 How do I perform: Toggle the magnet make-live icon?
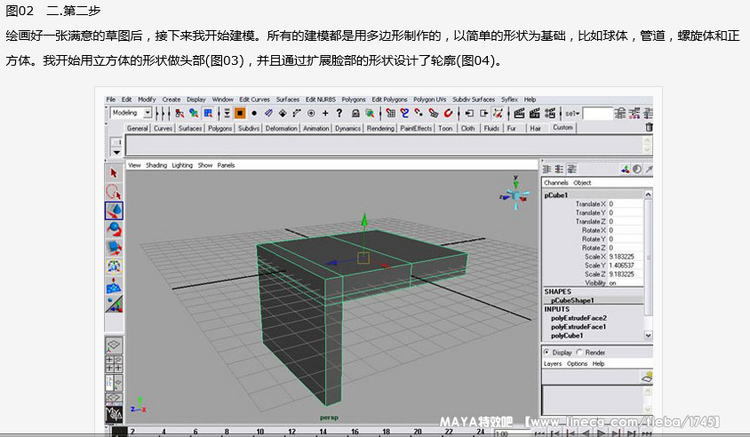(x=448, y=113)
